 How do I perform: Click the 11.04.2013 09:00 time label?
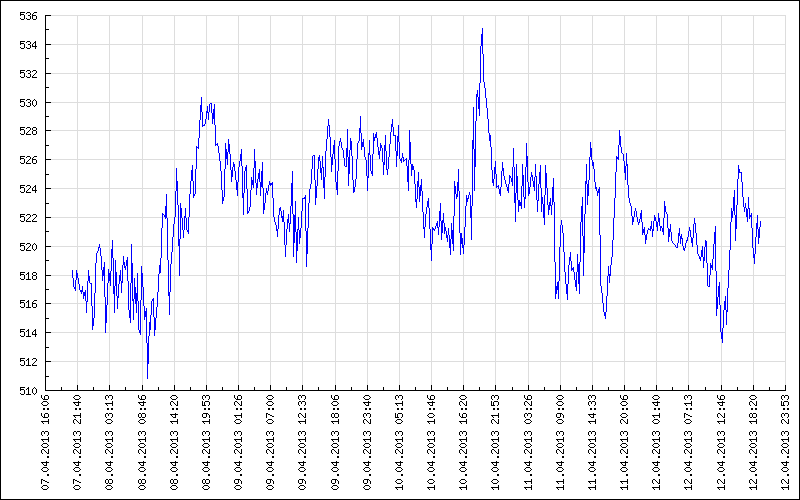561,440
